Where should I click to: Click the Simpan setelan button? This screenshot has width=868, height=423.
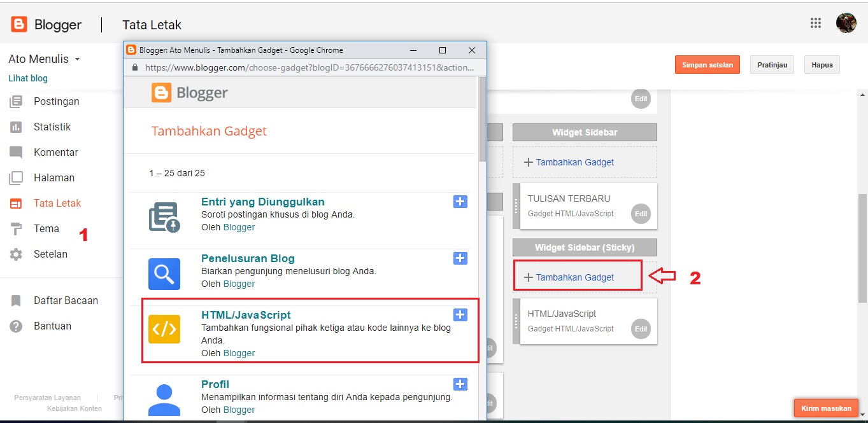tap(707, 64)
